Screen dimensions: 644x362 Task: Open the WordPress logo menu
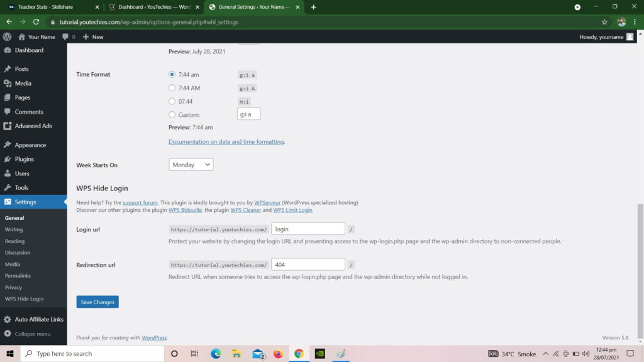pos(7,36)
